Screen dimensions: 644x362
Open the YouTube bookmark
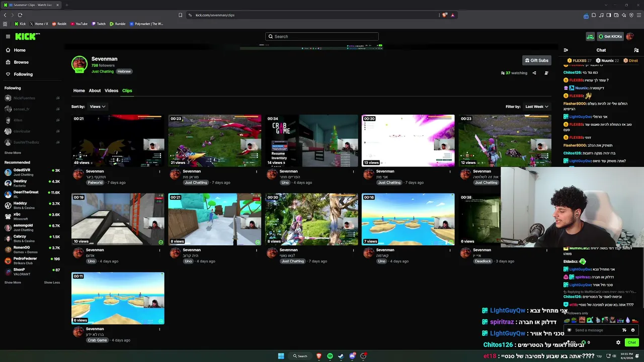click(x=79, y=24)
